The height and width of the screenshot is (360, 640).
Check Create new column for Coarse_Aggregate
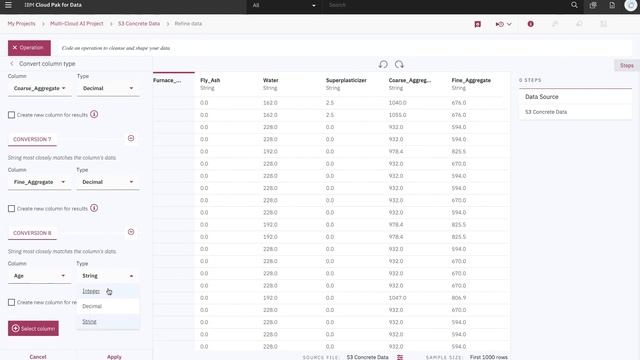tap(11, 115)
